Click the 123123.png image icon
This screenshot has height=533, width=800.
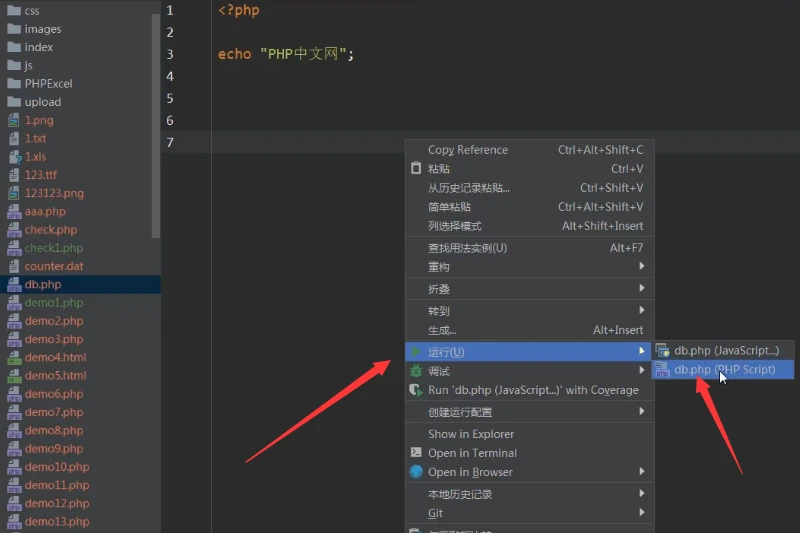14,193
